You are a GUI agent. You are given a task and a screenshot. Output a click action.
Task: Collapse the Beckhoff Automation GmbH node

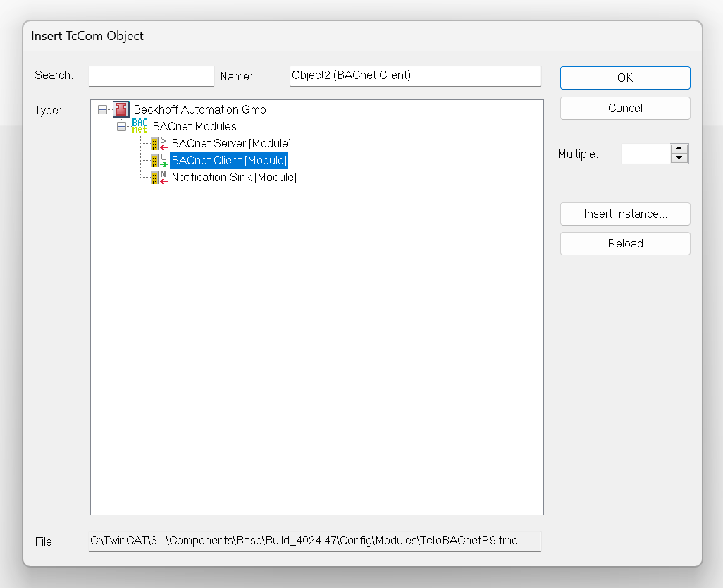point(102,110)
